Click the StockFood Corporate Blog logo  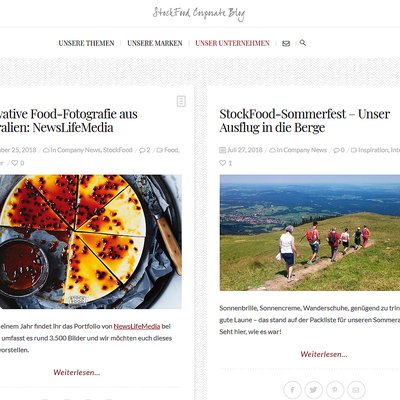click(x=199, y=14)
